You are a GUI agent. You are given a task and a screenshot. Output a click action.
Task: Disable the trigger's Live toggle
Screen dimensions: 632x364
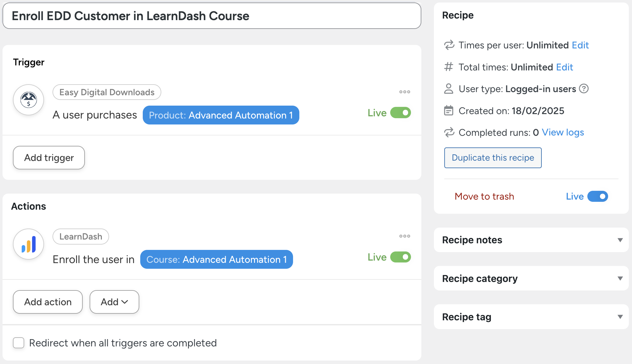pyautogui.click(x=401, y=113)
